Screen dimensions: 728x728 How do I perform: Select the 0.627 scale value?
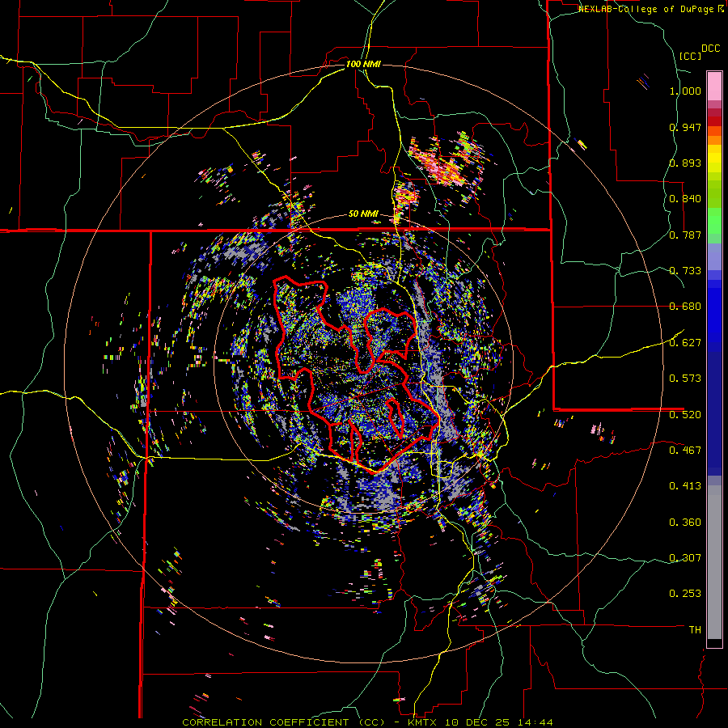[685, 343]
